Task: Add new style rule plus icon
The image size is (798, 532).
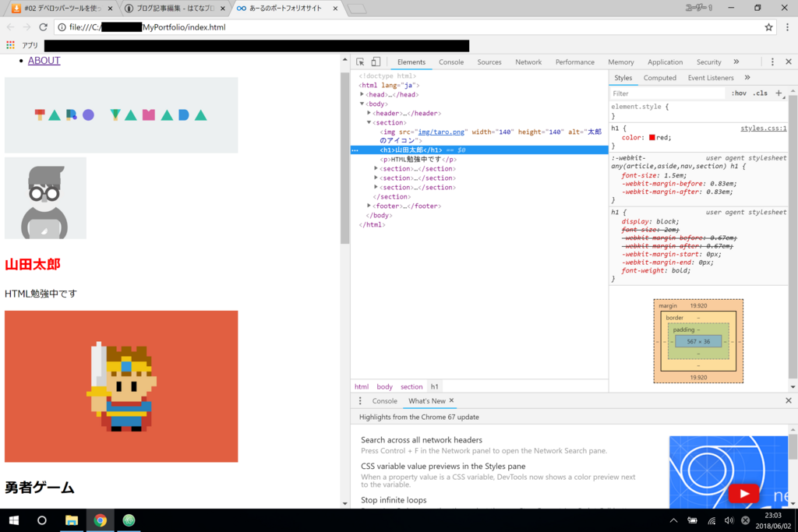Action: point(779,93)
